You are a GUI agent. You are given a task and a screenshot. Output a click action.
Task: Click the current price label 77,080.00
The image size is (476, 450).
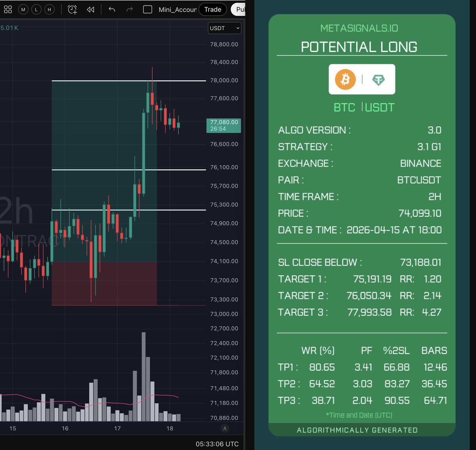(x=224, y=125)
